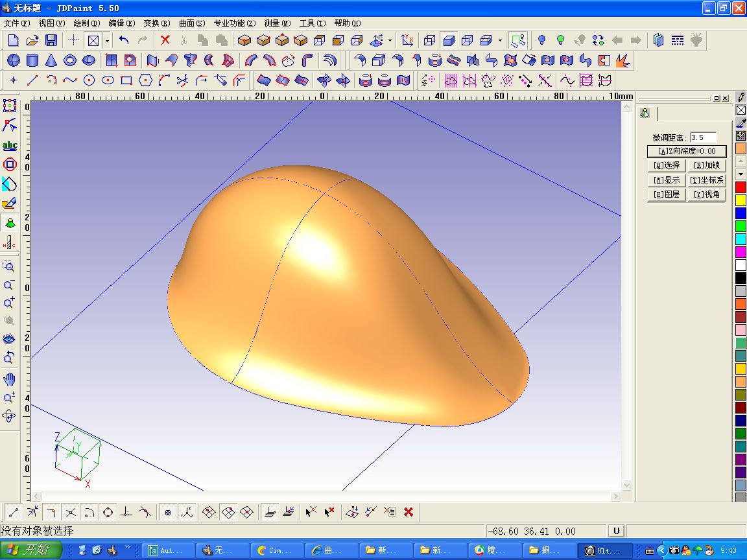Click the [E]图层 button
Viewport: 747px width, 560px height.
(x=667, y=194)
